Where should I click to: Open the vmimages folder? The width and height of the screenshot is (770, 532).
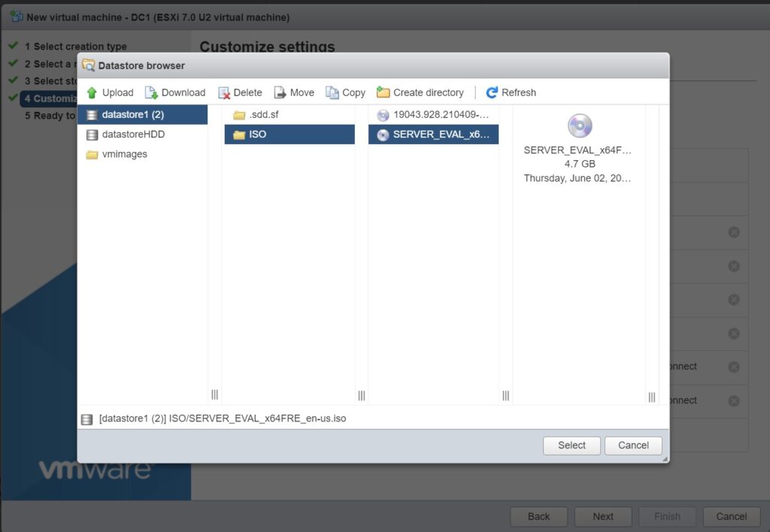click(142, 154)
